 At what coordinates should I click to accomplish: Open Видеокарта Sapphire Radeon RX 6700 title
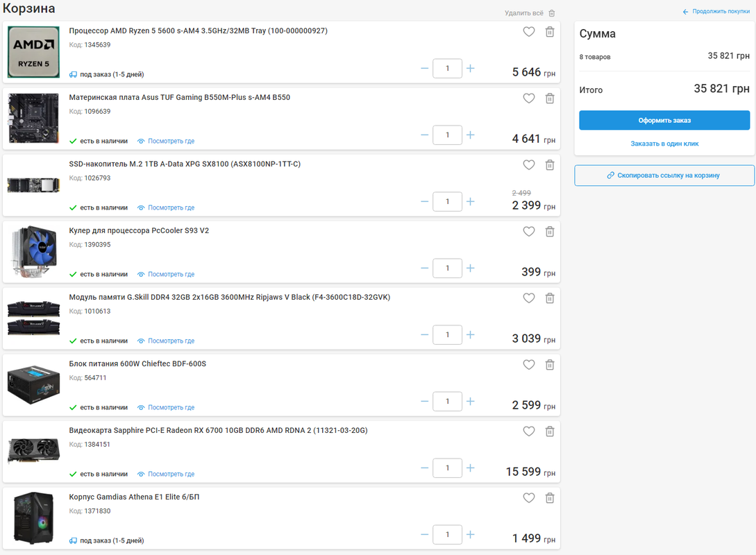tap(218, 430)
